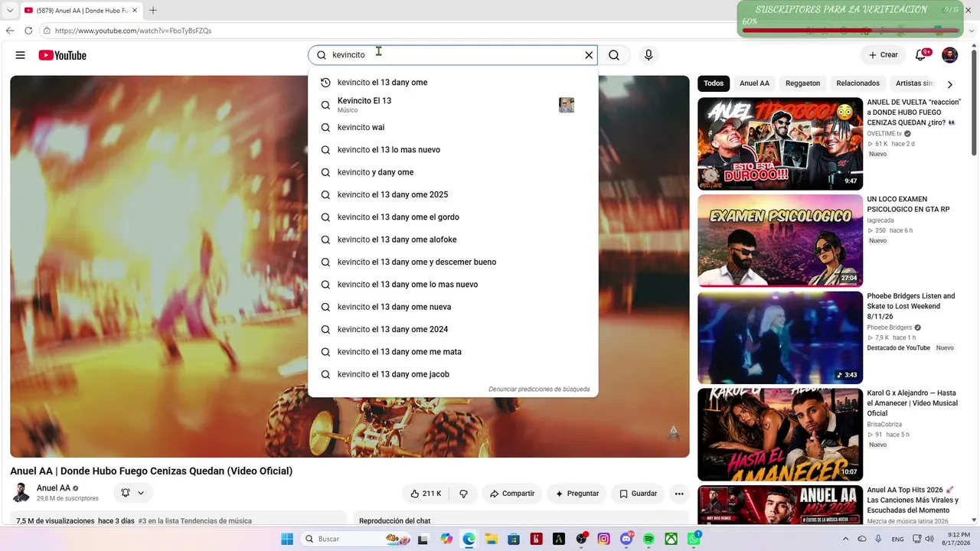Choose the 'Kevincito El 13' Músico suggestion
The width and height of the screenshot is (980, 551).
[x=452, y=105]
